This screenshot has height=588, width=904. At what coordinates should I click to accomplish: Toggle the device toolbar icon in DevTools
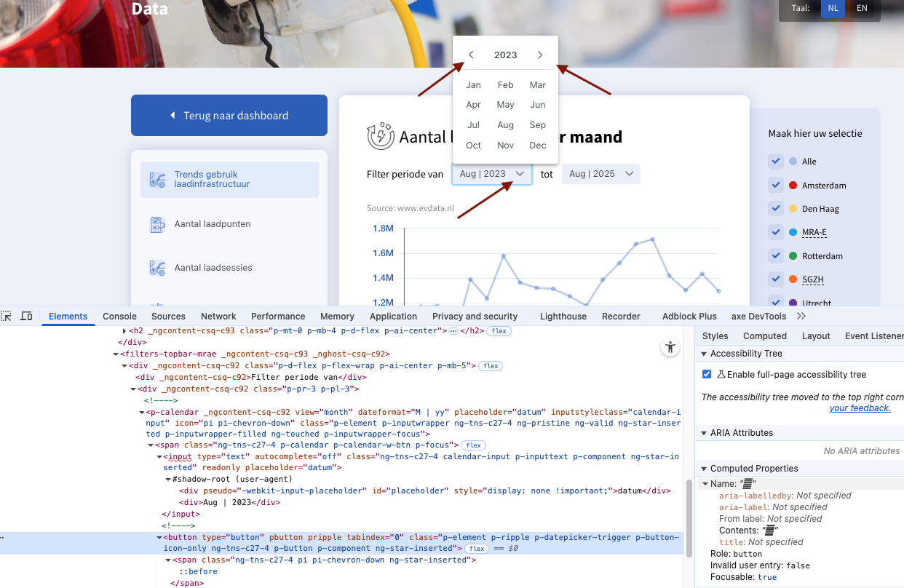tap(26, 317)
